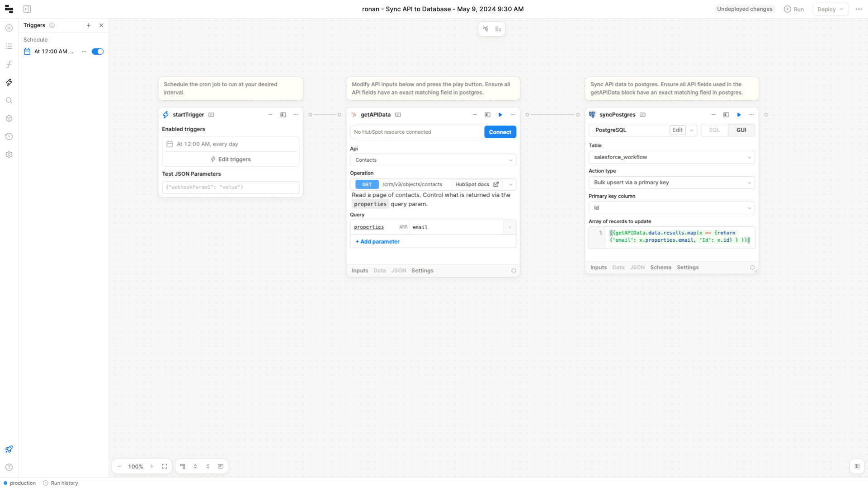868x488 pixels.
Task: Open syncPostgres Schema tab
Action: click(660, 267)
